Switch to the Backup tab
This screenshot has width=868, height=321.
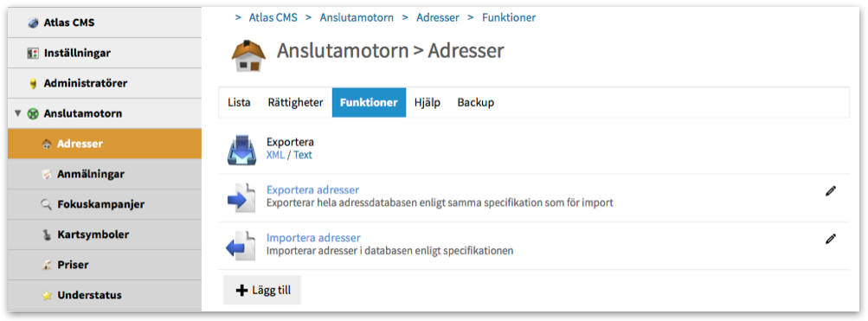tap(475, 102)
